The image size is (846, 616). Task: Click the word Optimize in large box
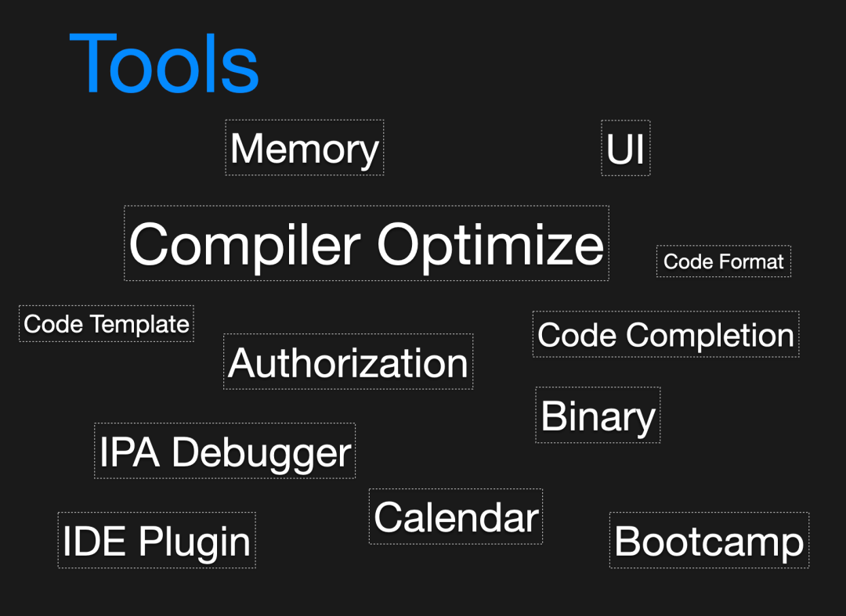490,244
